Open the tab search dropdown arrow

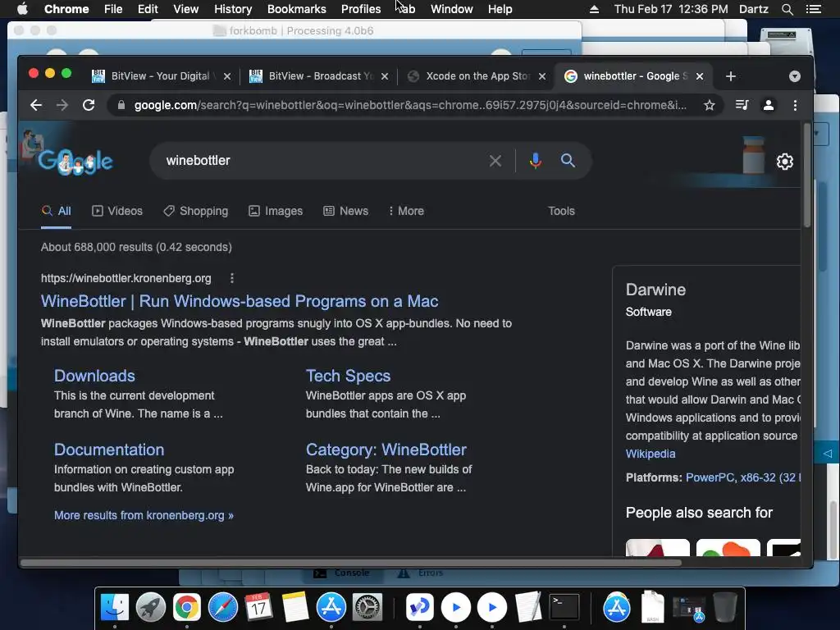click(794, 76)
